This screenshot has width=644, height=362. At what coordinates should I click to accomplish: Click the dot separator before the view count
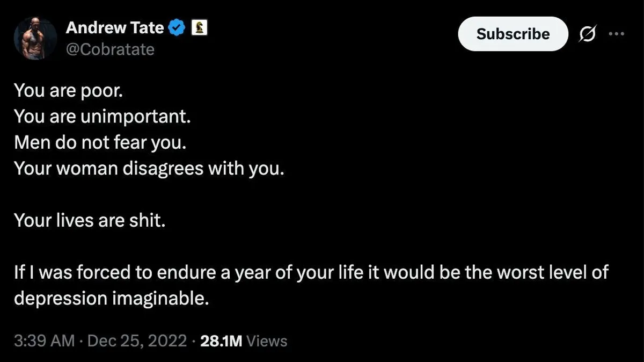193,341
